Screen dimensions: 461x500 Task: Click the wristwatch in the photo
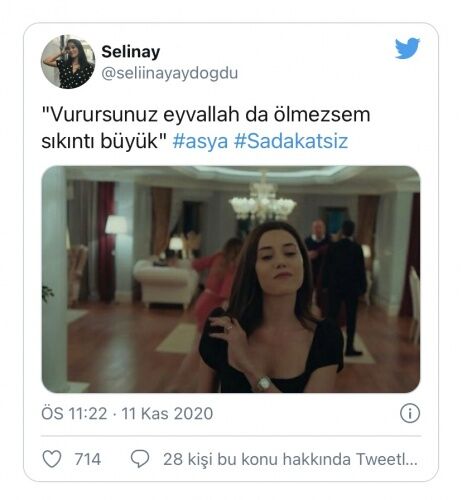[x=263, y=384]
